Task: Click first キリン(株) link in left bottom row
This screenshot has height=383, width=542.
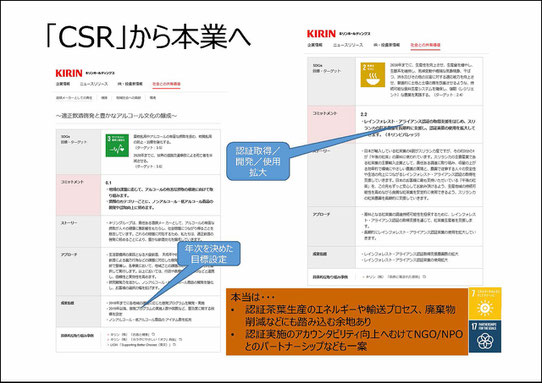Action: click(x=130, y=335)
